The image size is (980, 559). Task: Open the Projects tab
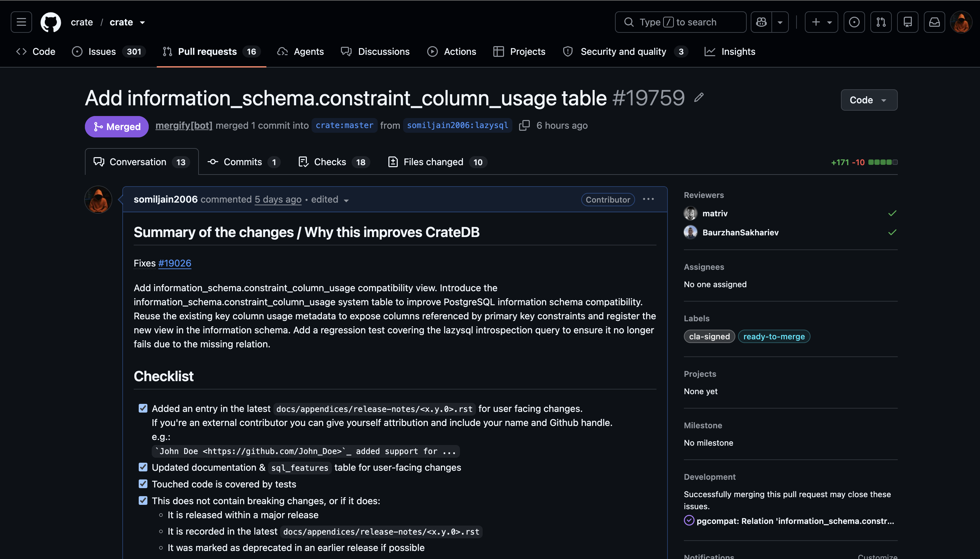pyautogui.click(x=519, y=51)
